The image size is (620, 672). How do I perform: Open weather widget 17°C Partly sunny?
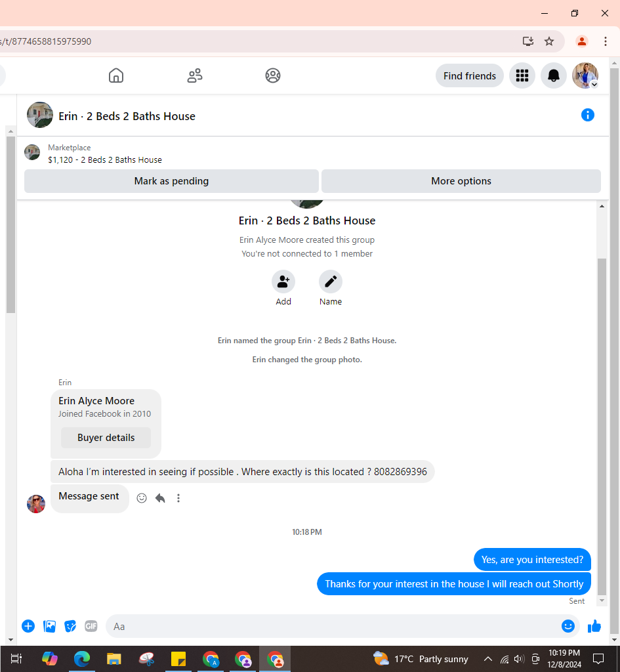point(421,659)
